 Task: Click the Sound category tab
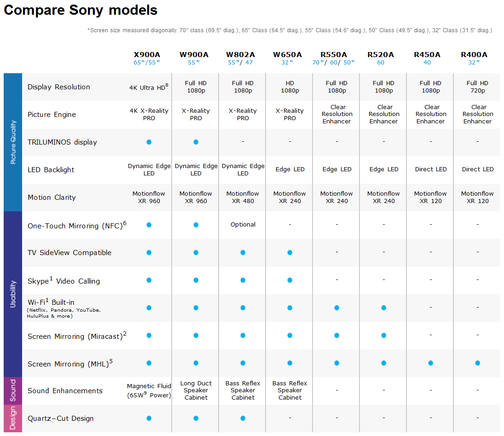13,391
